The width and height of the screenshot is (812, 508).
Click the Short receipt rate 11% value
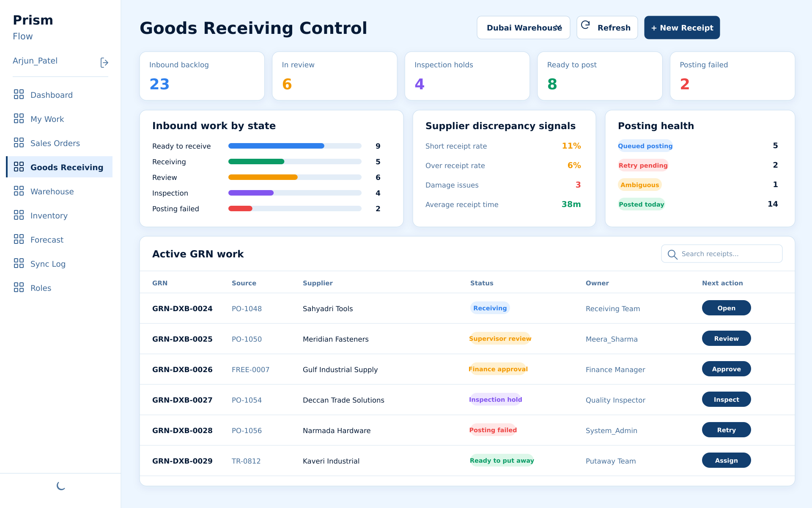coord(571,146)
